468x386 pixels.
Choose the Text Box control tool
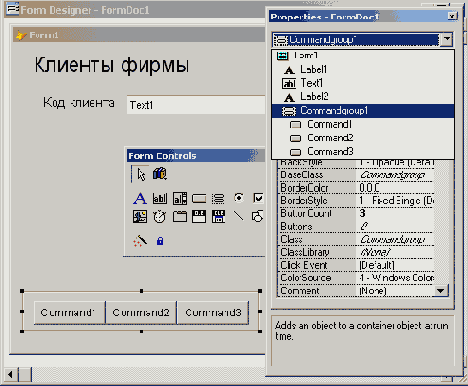click(x=160, y=198)
